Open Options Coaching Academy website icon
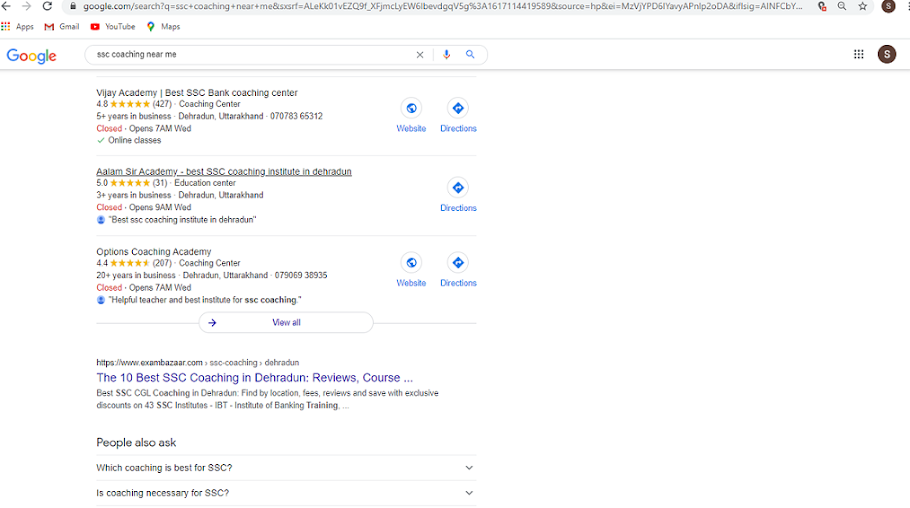This screenshot has width=910, height=508. [411, 262]
